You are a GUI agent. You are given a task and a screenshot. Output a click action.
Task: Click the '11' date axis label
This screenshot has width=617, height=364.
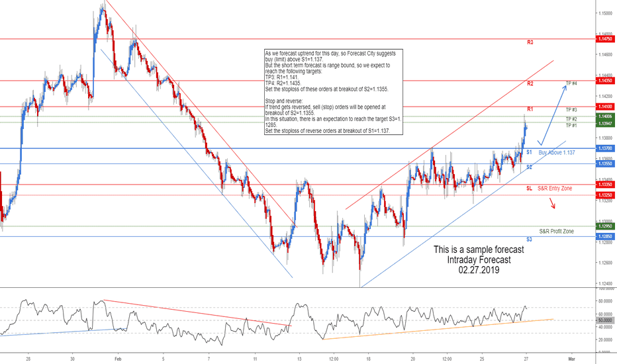[x=255, y=359]
